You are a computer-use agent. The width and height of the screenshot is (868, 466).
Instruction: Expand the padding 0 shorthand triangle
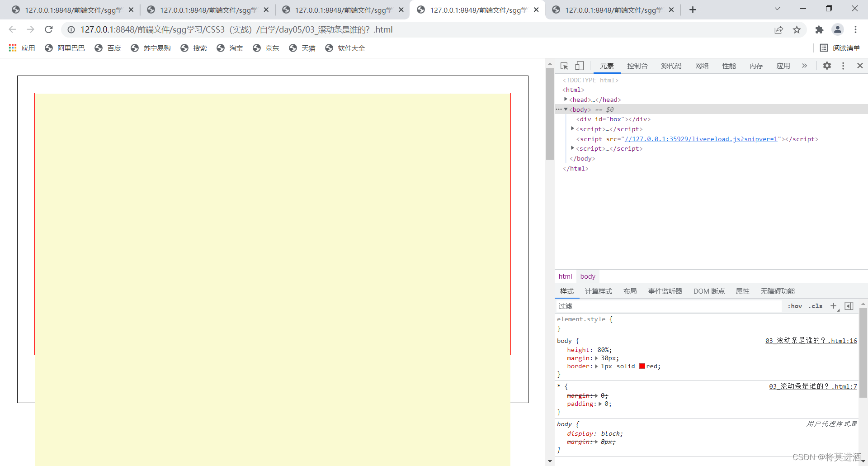click(600, 404)
